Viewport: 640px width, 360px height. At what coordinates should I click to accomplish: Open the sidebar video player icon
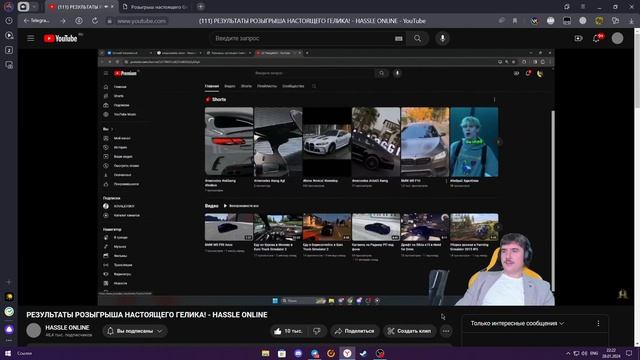point(9,36)
